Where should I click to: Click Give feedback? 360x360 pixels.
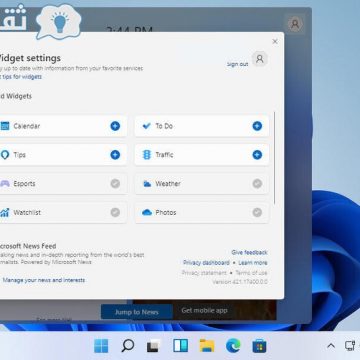[249, 252]
